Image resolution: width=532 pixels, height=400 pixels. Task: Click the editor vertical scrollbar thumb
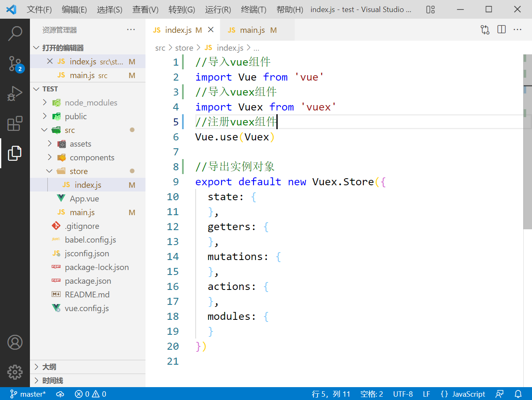click(527, 142)
